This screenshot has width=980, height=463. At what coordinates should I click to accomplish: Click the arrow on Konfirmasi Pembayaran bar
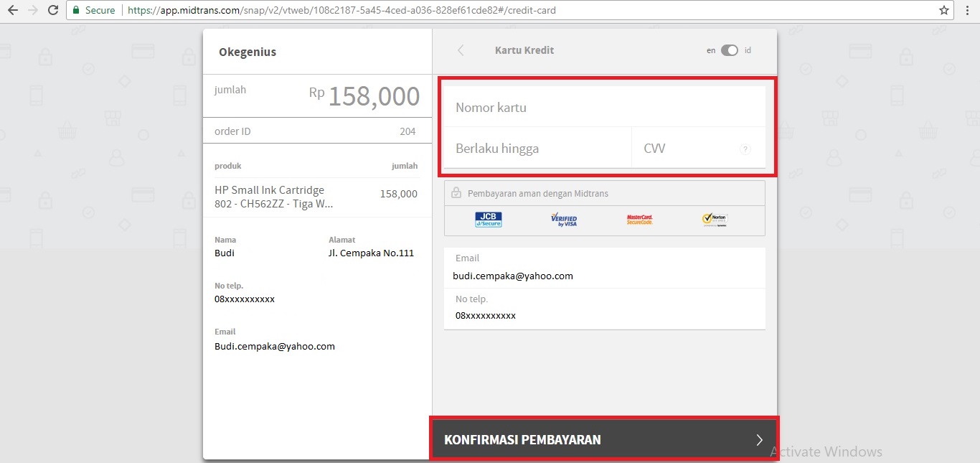click(x=759, y=440)
